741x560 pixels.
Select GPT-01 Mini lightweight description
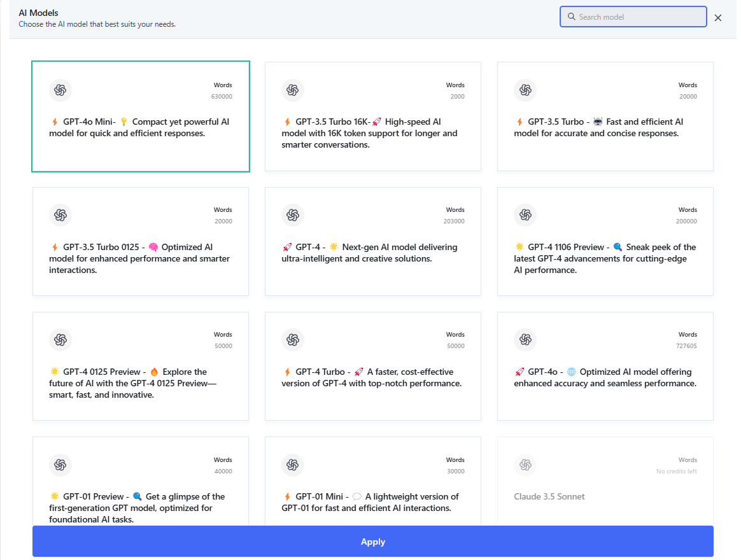tap(370, 502)
